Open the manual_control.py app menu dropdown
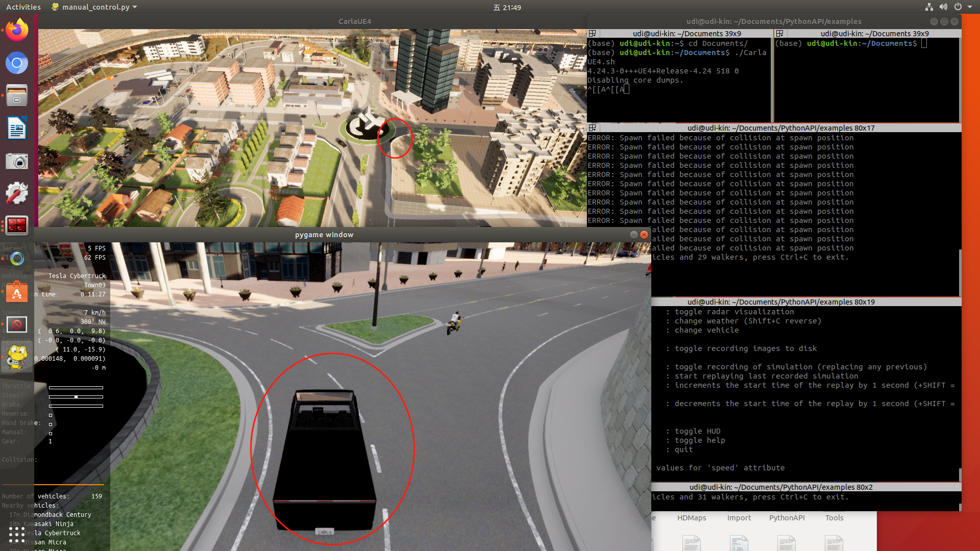Viewport: 980px width, 551px height. point(95,7)
